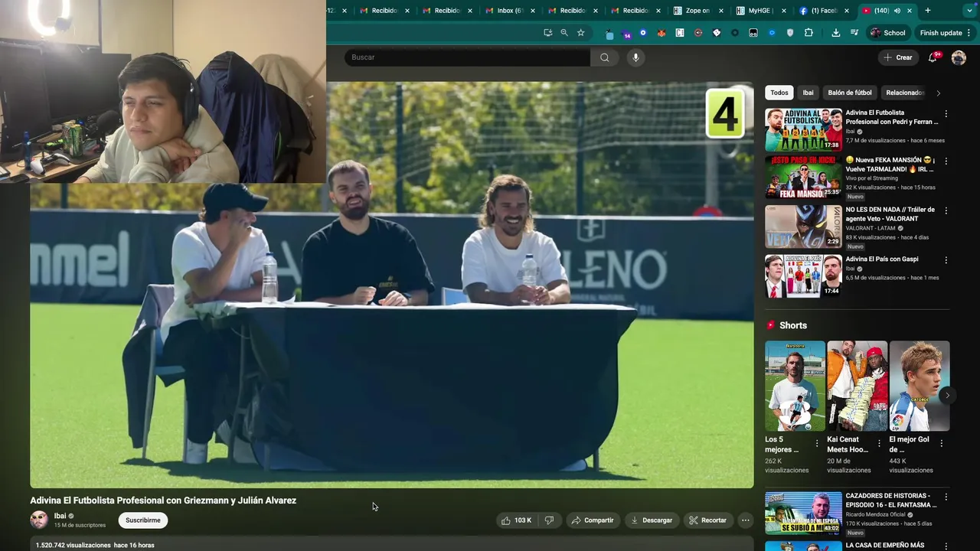Click the YouTube search magnifier button

(605, 57)
